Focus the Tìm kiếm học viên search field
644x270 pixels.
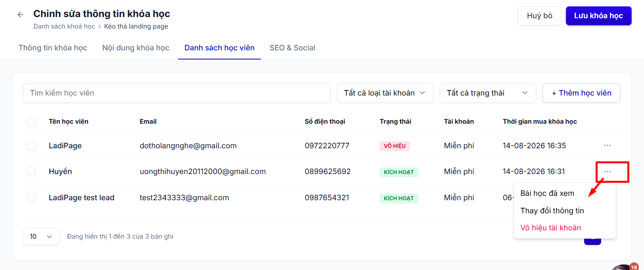(x=177, y=93)
